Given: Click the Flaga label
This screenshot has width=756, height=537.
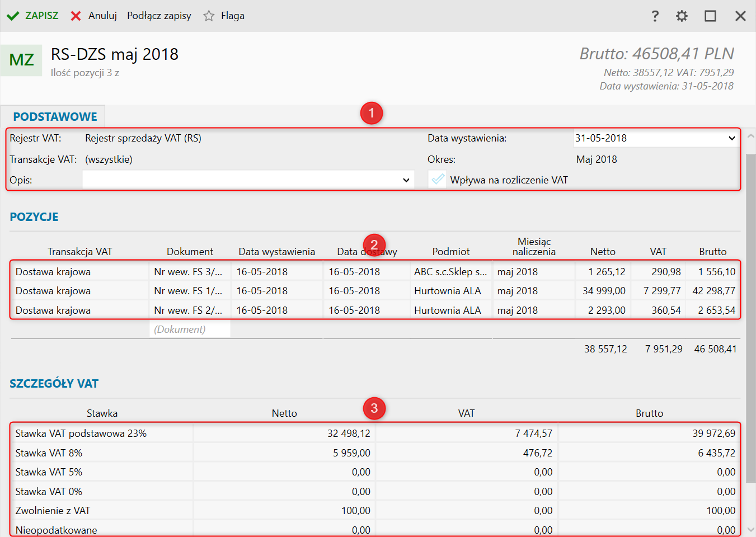Looking at the screenshot, I should click(x=233, y=16).
